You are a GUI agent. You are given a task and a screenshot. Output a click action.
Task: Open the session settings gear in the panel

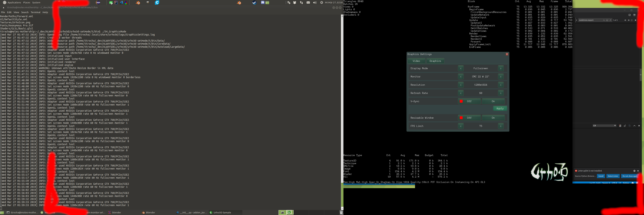(x=321, y=3)
